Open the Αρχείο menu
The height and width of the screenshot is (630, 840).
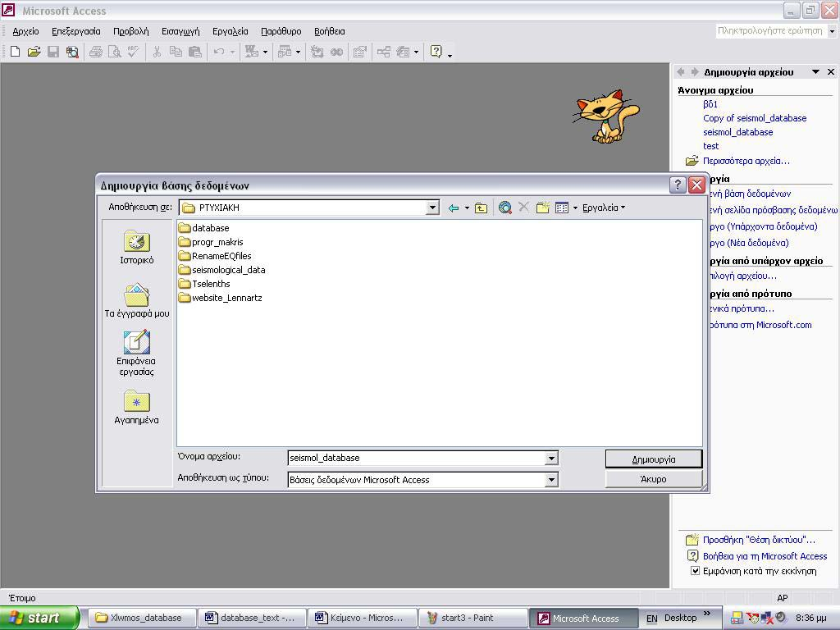(25, 31)
